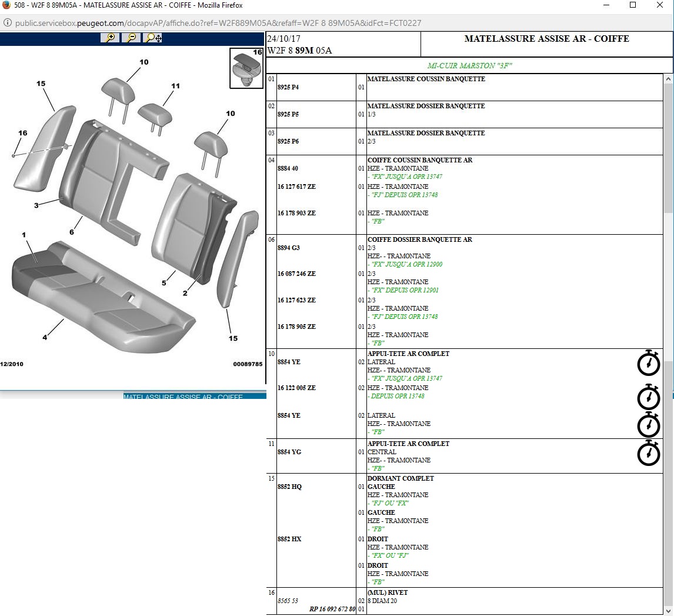The width and height of the screenshot is (674, 616).
Task: Click callout 11 for the central headrest
Action: coord(175,86)
